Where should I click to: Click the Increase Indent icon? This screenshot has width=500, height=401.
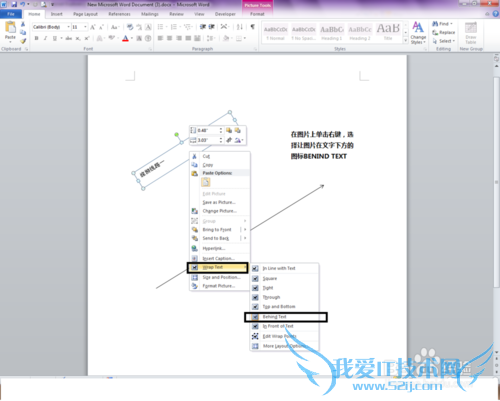click(x=211, y=27)
